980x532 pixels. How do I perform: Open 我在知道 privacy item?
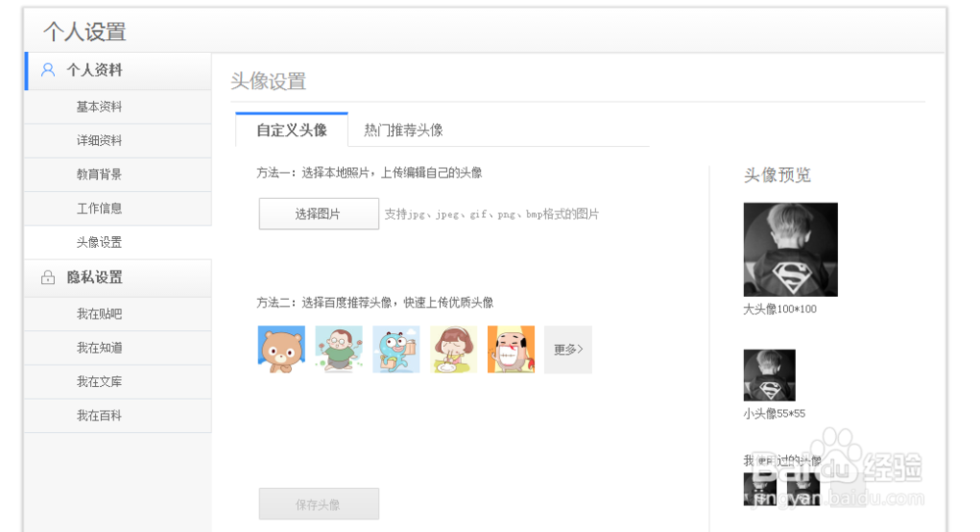pyautogui.click(x=119, y=348)
